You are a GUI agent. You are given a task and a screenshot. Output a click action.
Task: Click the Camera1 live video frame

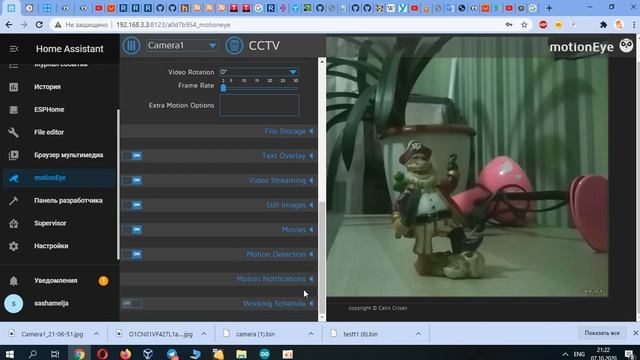click(x=467, y=167)
